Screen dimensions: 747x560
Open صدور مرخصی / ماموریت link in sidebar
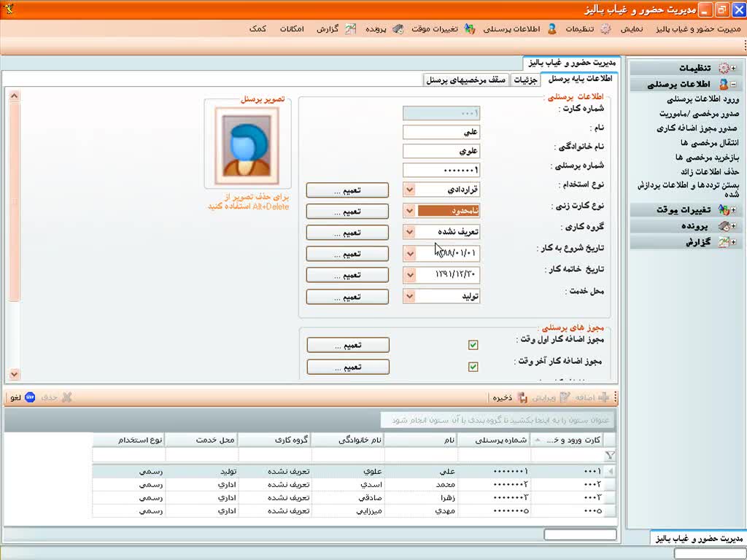(x=700, y=114)
